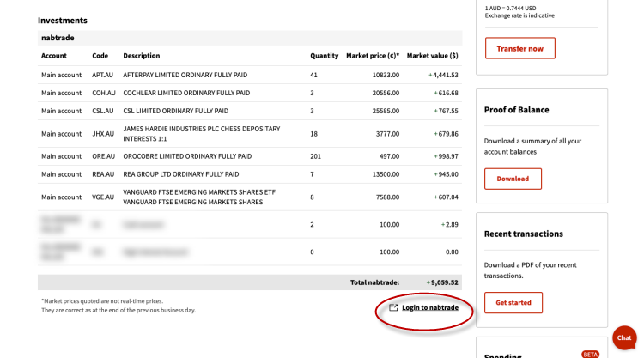This screenshot has height=358, width=644.
Task: Click the +4,441.53 market value
Action: click(443, 76)
